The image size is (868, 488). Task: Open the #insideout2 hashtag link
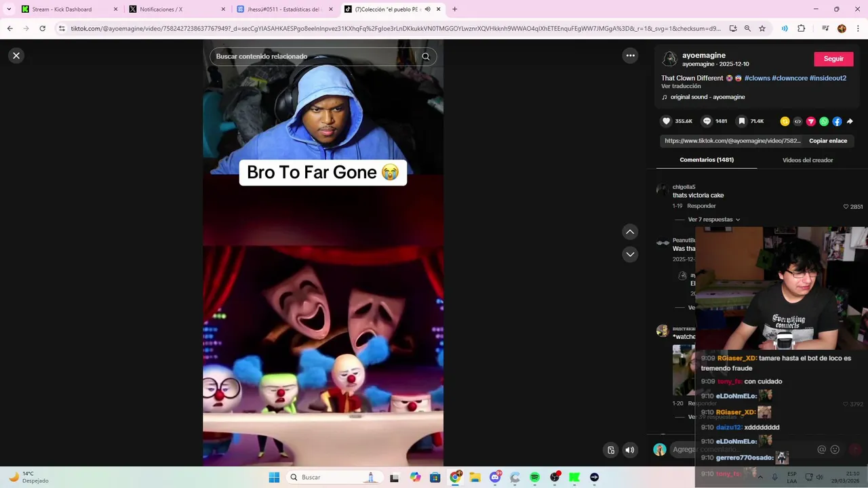(827, 78)
